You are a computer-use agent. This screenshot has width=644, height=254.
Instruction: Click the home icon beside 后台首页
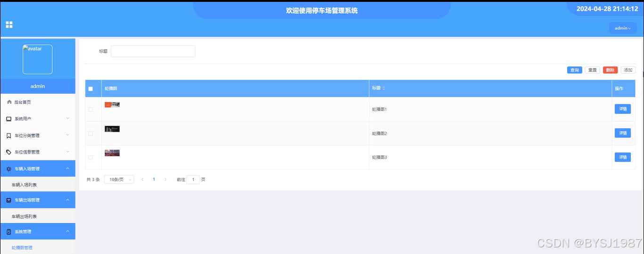click(9, 102)
